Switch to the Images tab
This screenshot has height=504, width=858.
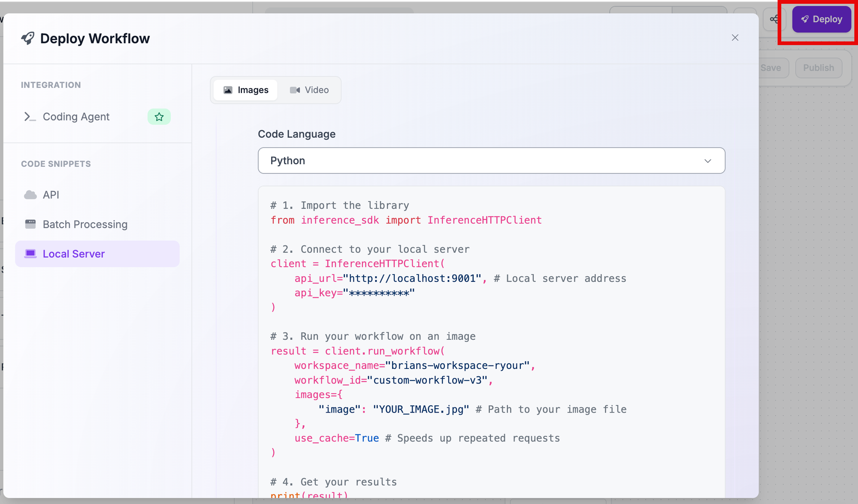pos(246,90)
